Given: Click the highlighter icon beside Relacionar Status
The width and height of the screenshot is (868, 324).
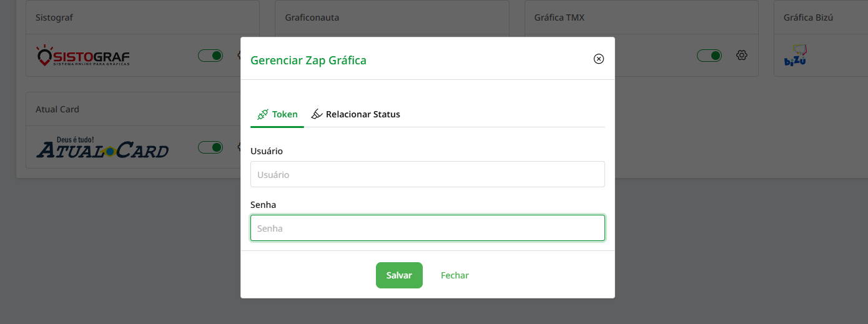Looking at the screenshot, I should pyautogui.click(x=317, y=114).
